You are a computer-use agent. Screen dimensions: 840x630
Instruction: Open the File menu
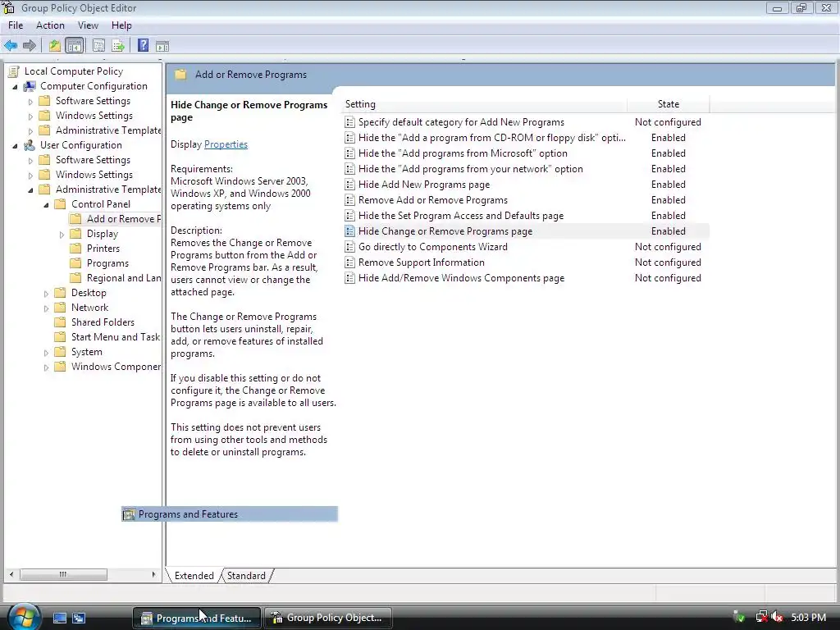(x=16, y=25)
